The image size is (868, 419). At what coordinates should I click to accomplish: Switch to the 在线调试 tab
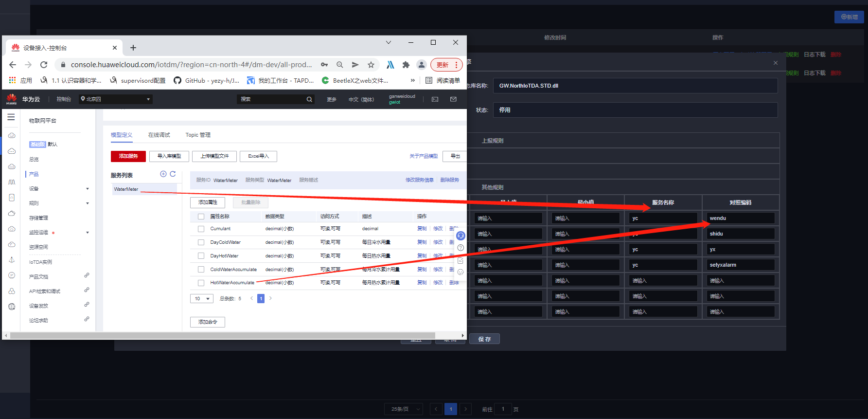[x=159, y=135]
